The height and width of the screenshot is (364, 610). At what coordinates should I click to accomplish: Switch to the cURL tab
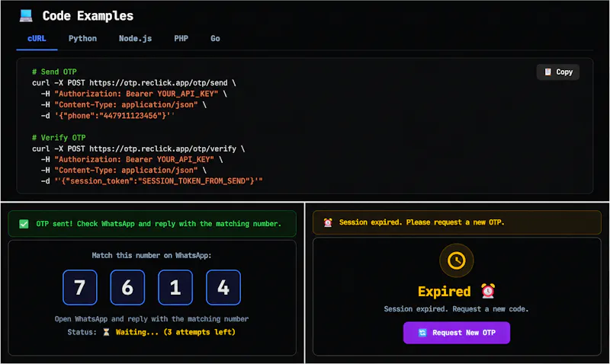point(37,39)
